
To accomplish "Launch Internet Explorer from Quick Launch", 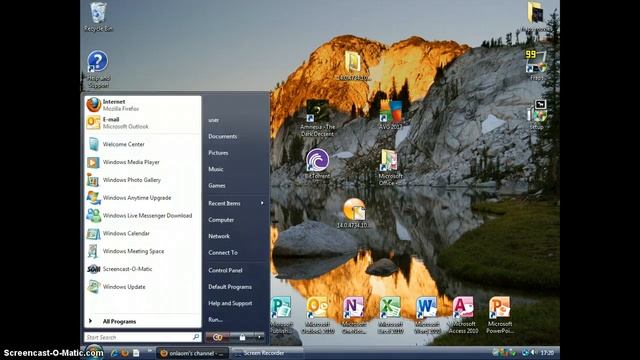I will 115,353.
